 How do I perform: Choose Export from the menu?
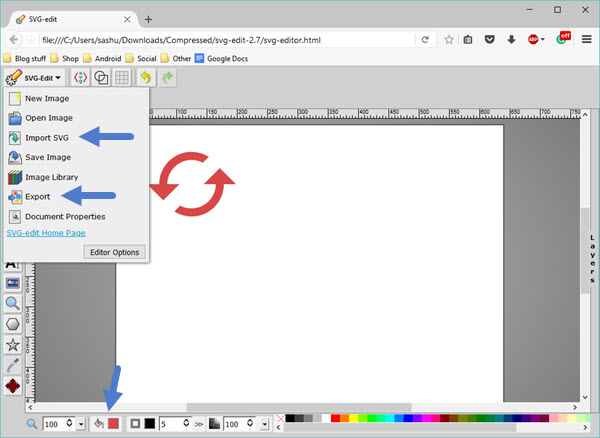38,196
